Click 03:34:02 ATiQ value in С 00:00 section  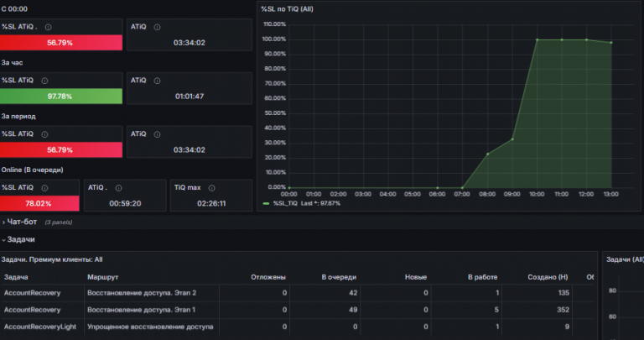(190, 43)
